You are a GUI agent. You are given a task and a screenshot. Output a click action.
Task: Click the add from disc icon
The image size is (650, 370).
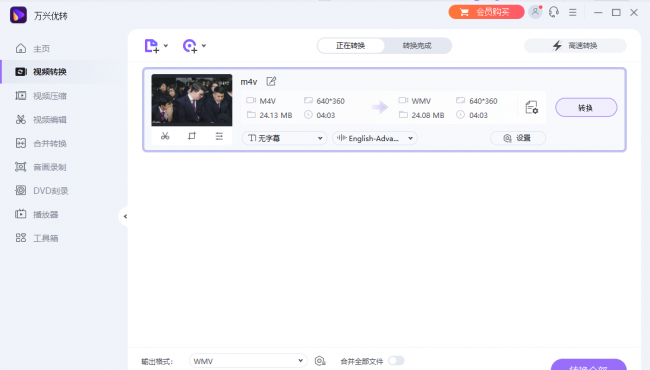click(190, 46)
